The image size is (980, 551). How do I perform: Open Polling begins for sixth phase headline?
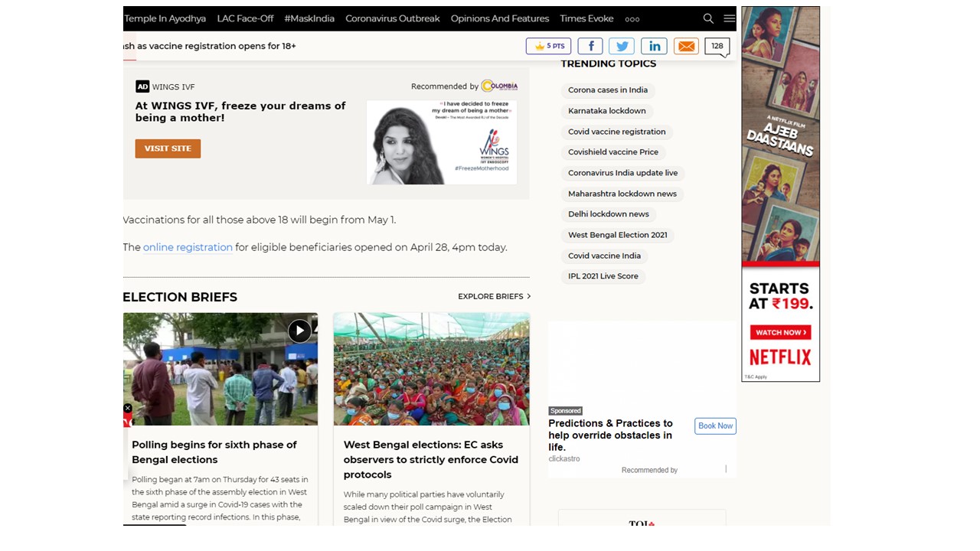(214, 452)
